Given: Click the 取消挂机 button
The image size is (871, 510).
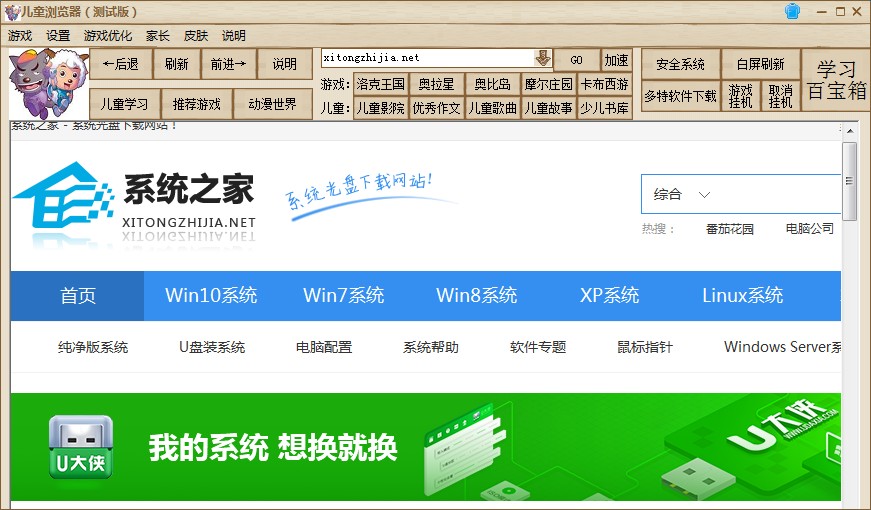Looking at the screenshot, I should coord(780,96).
